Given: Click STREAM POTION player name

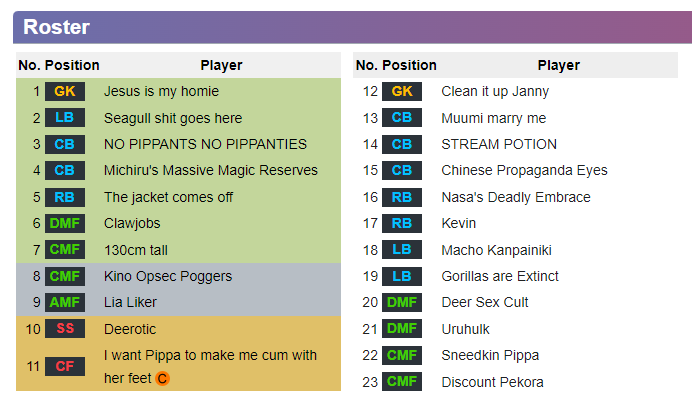Looking at the screenshot, I should (x=499, y=144).
